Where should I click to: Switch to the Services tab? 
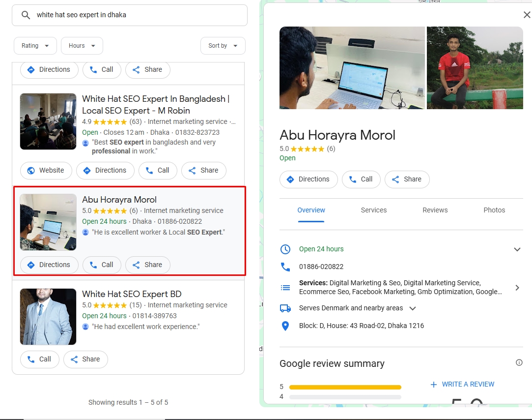pos(373,210)
